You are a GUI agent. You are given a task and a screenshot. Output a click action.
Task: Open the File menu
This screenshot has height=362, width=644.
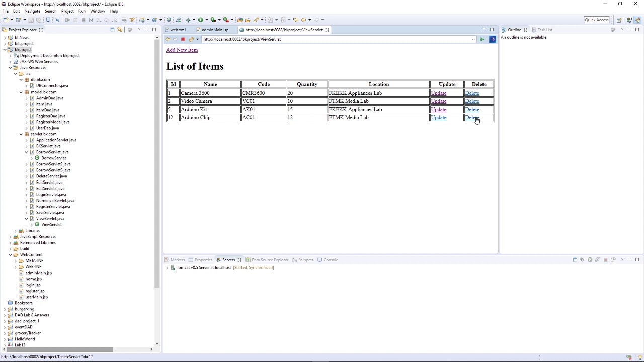click(x=5, y=11)
